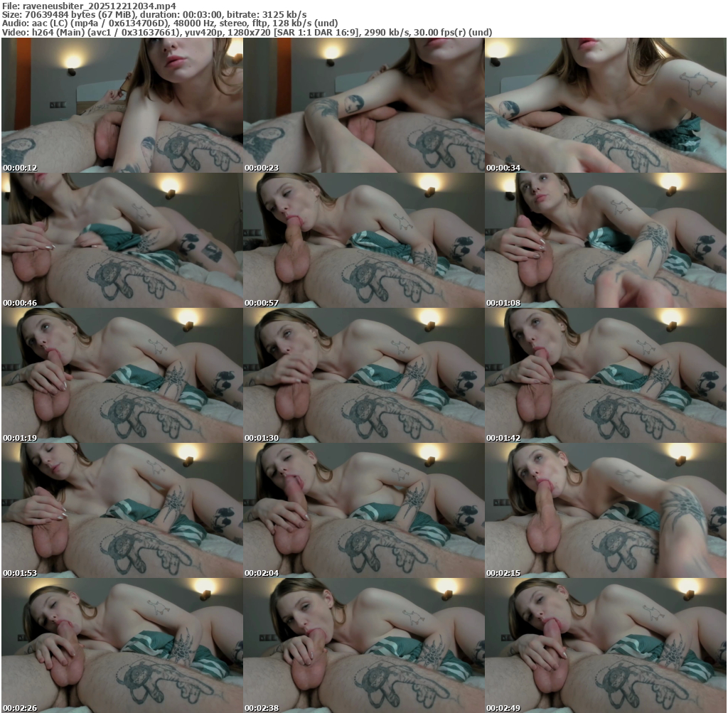Click the frame at 00:00:46

122,240
